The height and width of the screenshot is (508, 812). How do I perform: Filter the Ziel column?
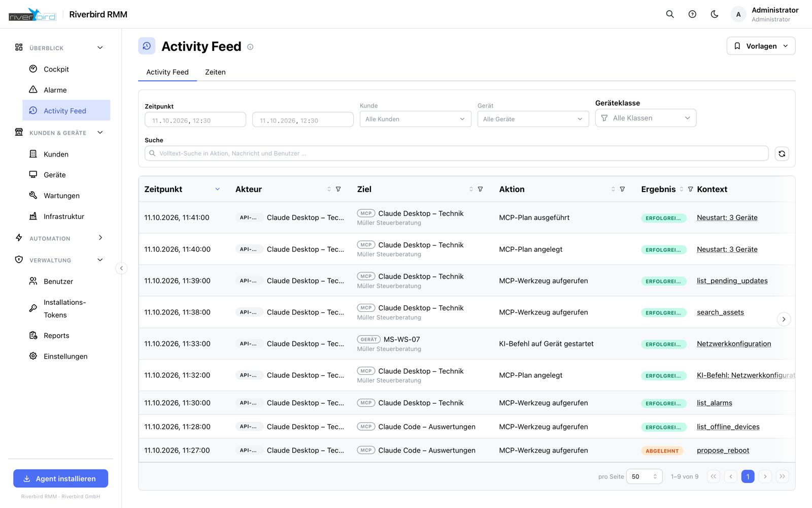tap(481, 189)
